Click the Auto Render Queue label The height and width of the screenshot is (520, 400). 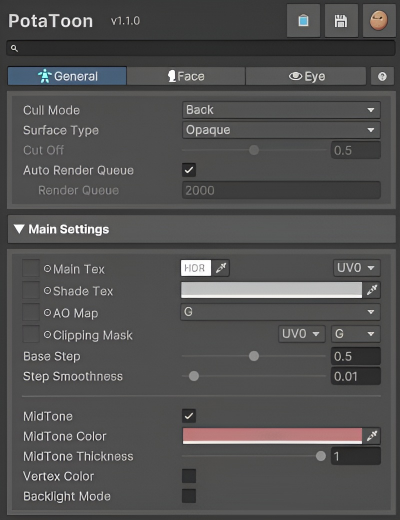78,170
